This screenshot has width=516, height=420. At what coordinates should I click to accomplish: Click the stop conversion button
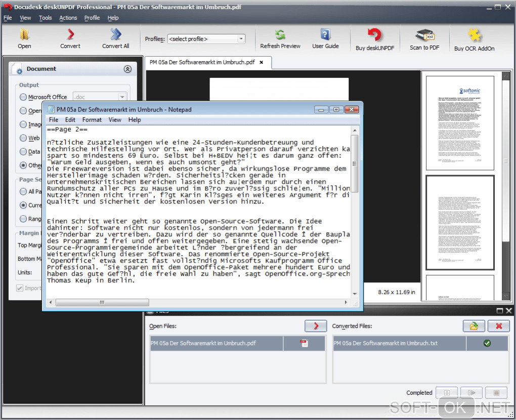pyautogui.click(x=496, y=393)
